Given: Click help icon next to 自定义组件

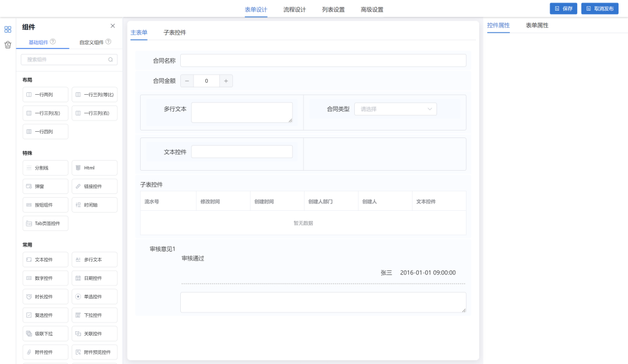Looking at the screenshot, I should [x=109, y=42].
